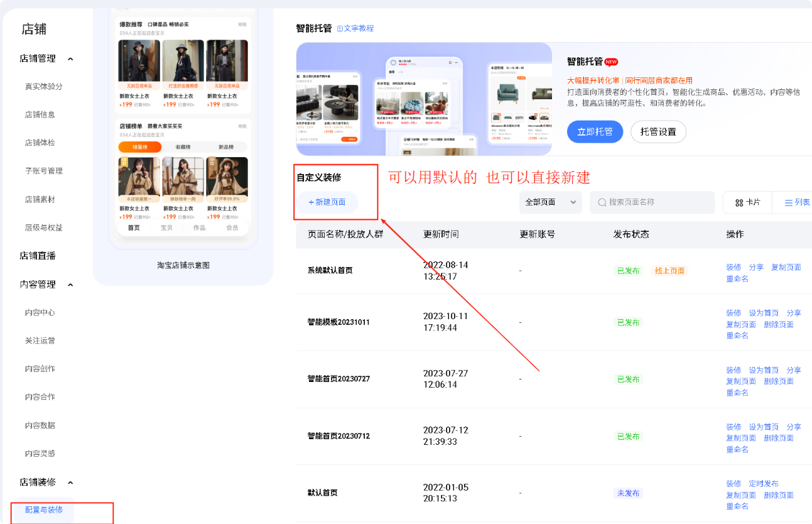
Task: Click 删除页面 for 智能模板20231011
Action: click(779, 324)
